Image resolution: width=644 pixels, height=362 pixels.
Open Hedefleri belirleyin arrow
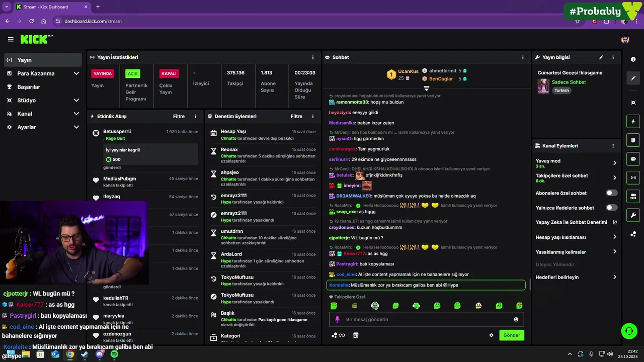click(615, 277)
